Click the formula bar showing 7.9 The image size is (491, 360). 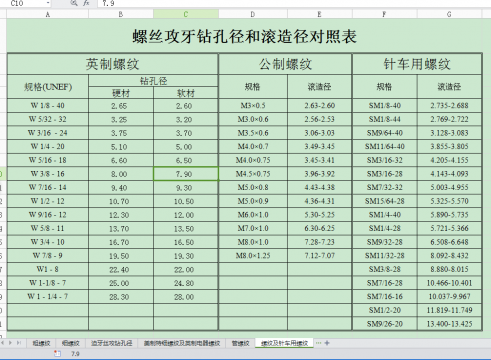click(x=293, y=3)
